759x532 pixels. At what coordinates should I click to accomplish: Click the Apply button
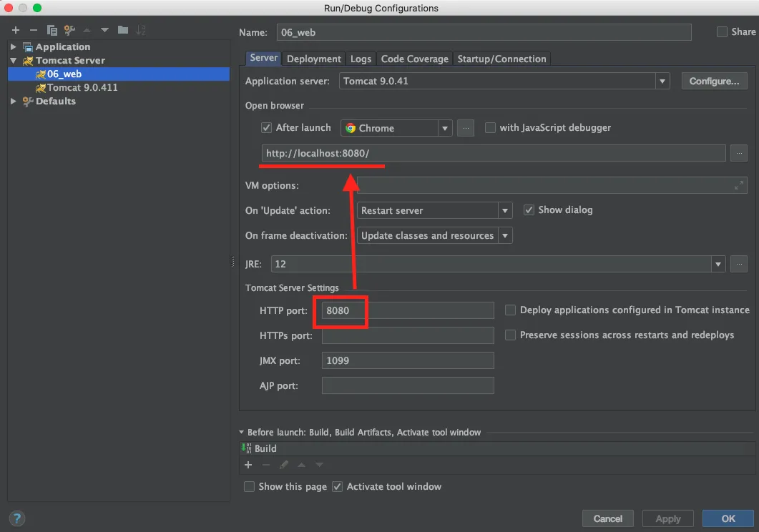click(667, 518)
